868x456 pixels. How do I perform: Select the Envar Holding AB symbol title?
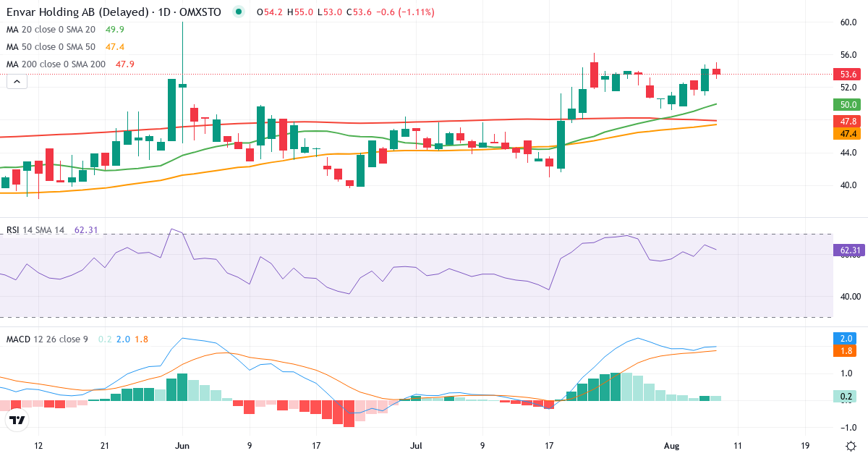click(x=114, y=12)
